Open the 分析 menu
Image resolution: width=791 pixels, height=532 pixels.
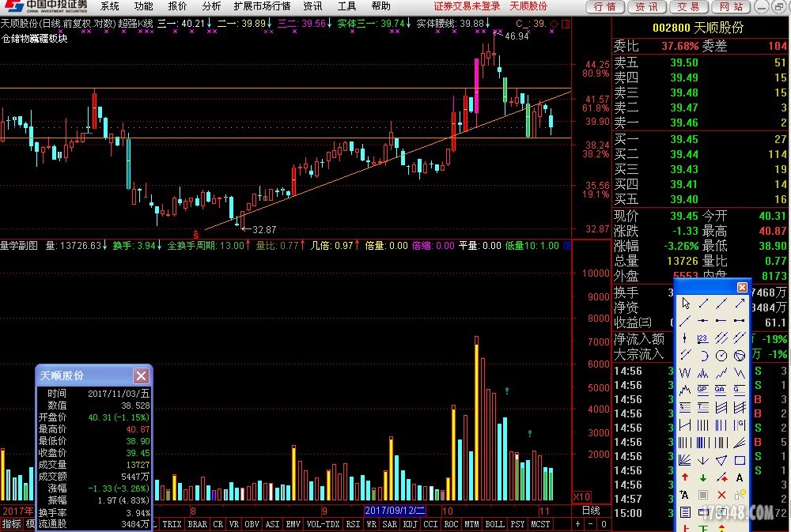(211, 6)
